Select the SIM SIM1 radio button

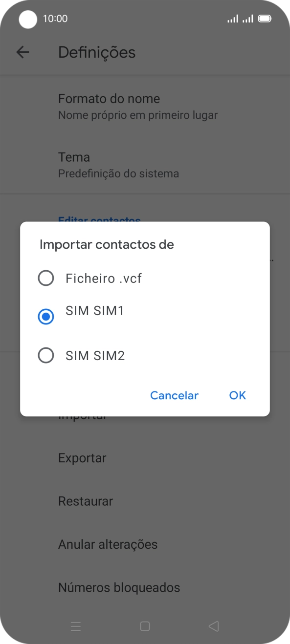pyautogui.click(x=45, y=317)
